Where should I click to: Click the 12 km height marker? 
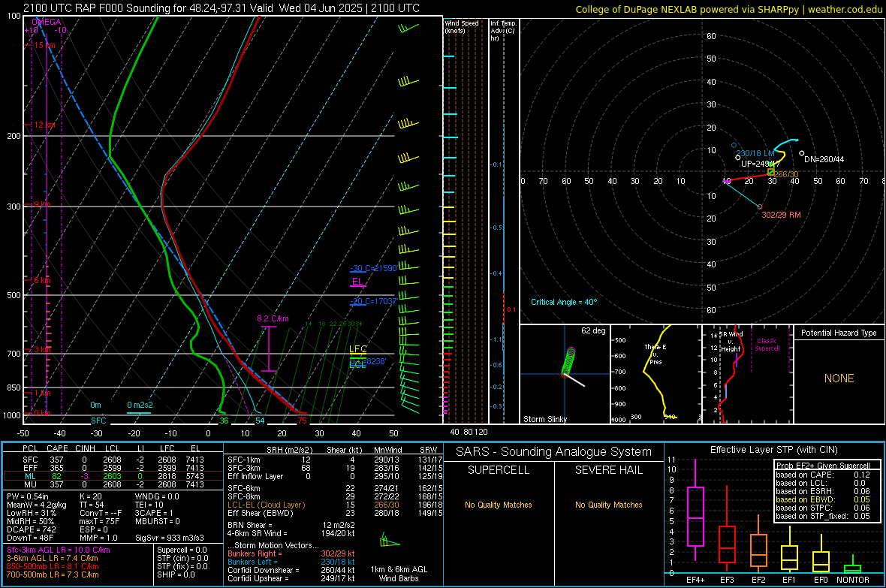[44, 125]
